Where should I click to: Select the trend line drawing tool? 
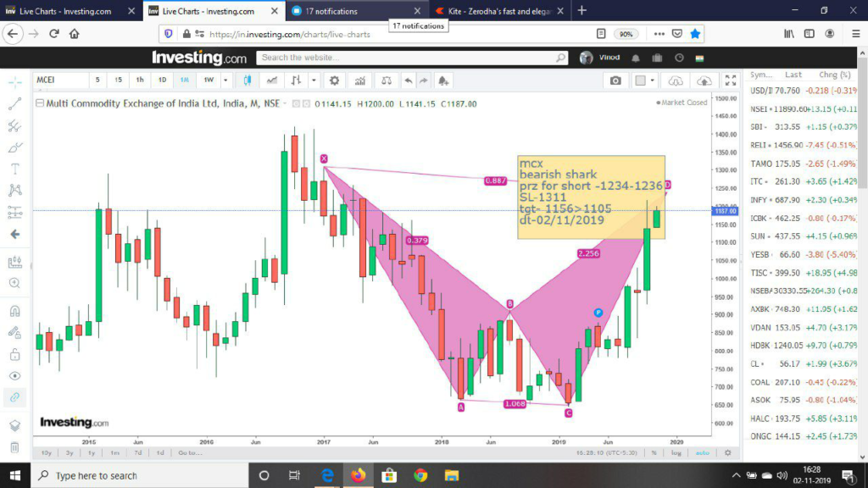pyautogui.click(x=15, y=103)
